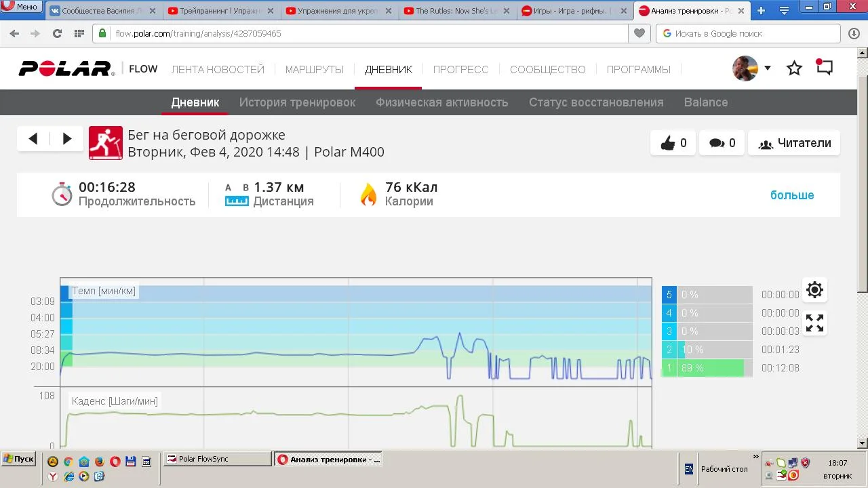The width and height of the screenshot is (868, 488).
Task: Switch to Сообщества Василия browser tab
Action: click(x=103, y=11)
